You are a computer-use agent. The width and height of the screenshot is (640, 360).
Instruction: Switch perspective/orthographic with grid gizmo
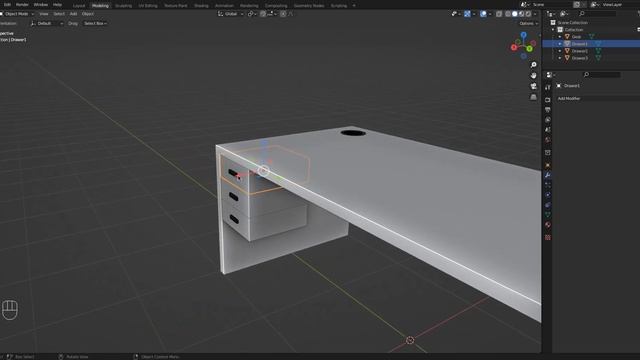(533, 97)
